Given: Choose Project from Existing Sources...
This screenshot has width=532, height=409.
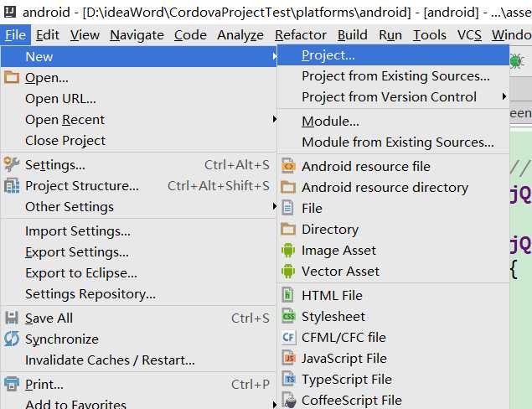Looking at the screenshot, I should coord(394,76).
